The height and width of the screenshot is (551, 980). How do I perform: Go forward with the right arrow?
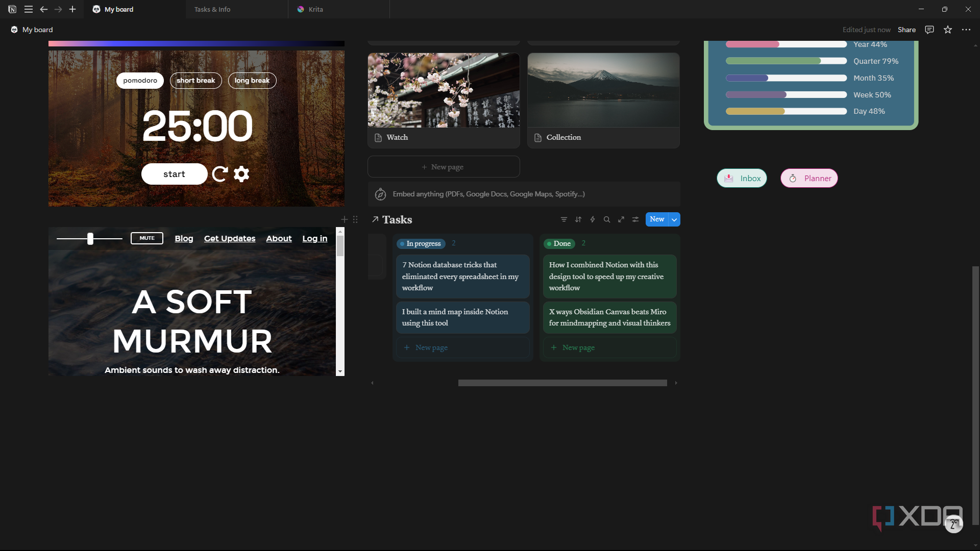pos(58,9)
